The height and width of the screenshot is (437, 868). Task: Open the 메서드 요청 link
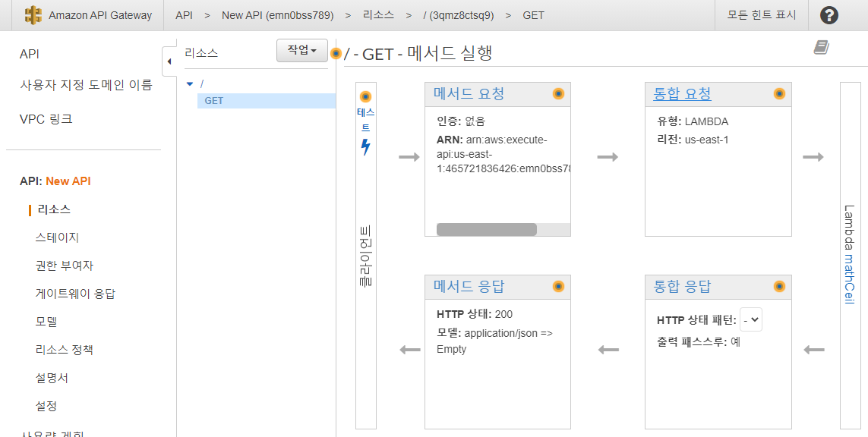click(469, 94)
